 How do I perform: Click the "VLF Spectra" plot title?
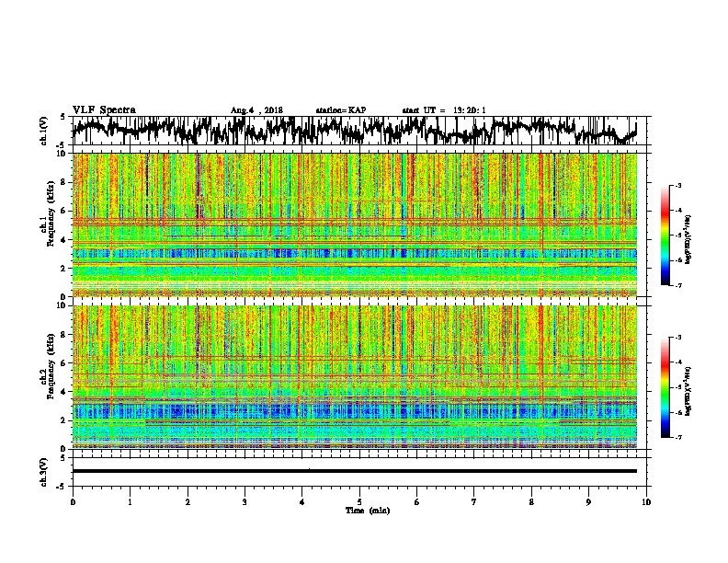click(x=104, y=110)
